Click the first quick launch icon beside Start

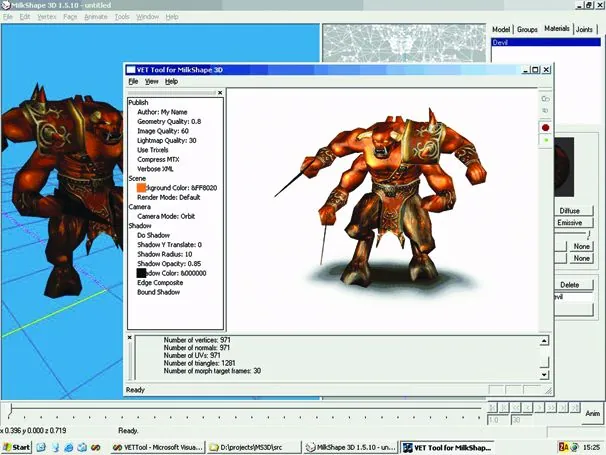(41, 447)
